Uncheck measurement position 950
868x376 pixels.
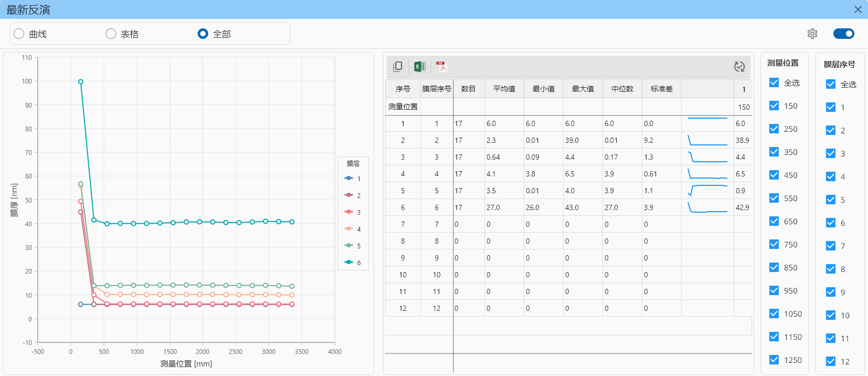774,290
